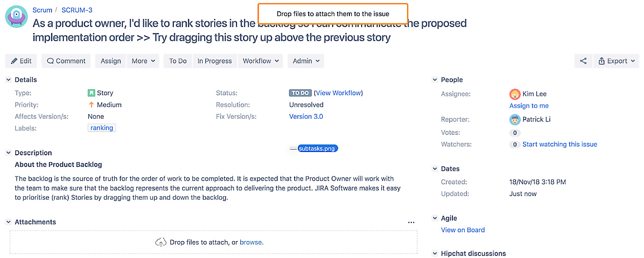
Task: Open the Admin dropdown menu
Action: [x=306, y=61]
